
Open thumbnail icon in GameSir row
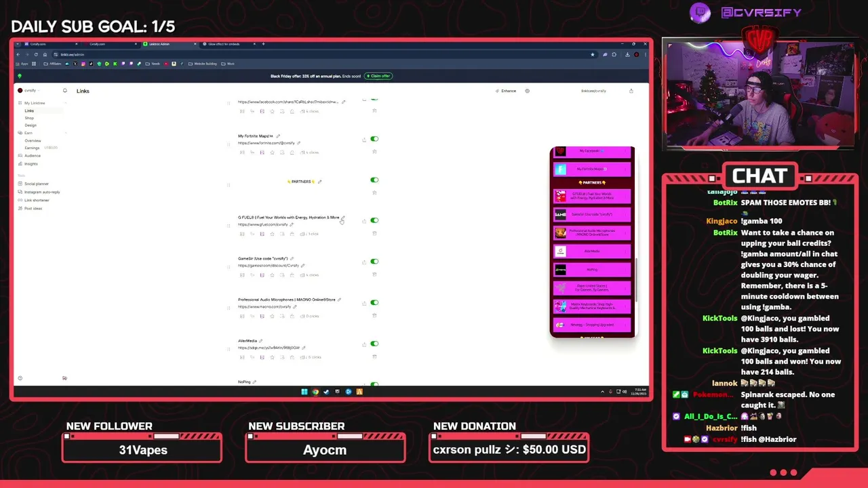(262, 274)
